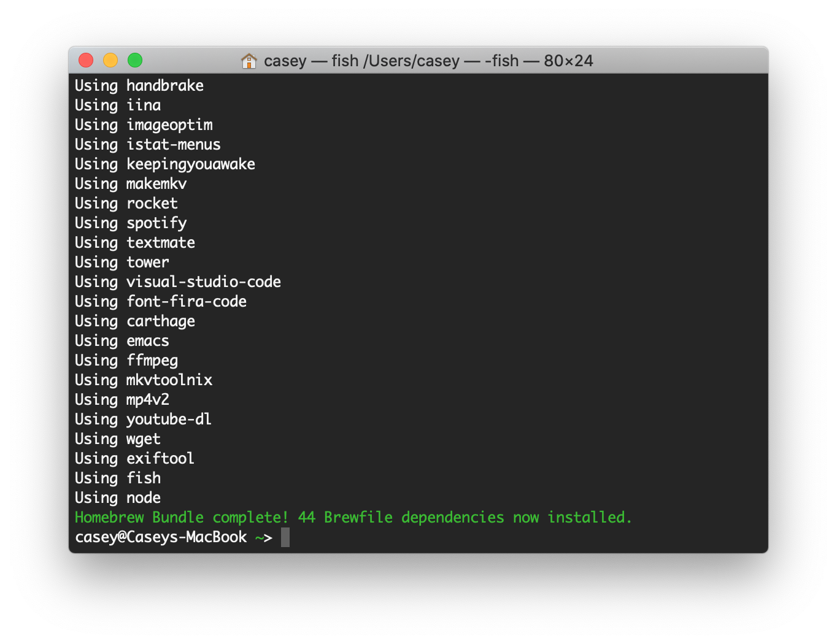This screenshot has width=837, height=644.
Task: Click the 'spotify' dependency line
Action: coord(157,223)
